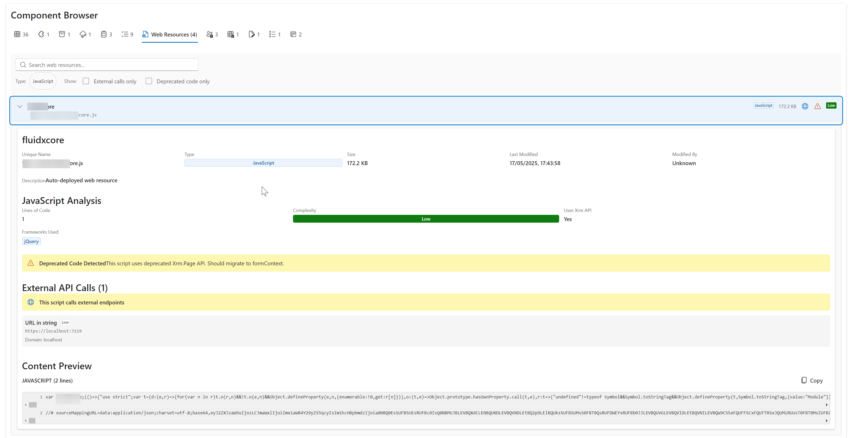Click the https://localhost:7119 URL text
Screen dimensions: 868x438
point(53,331)
